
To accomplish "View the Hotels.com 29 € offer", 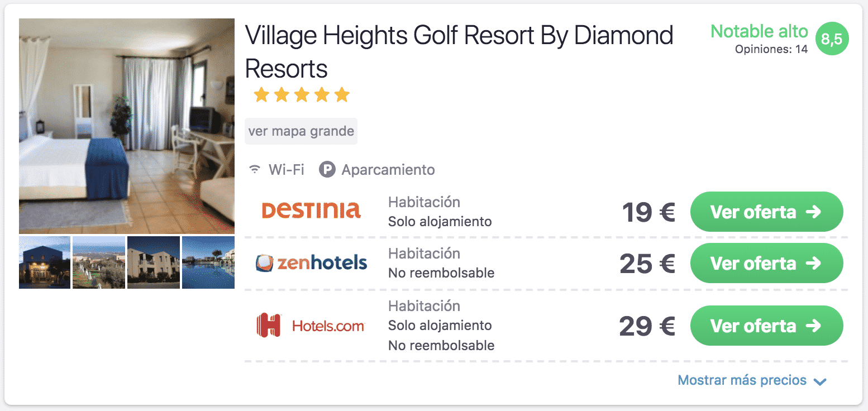I will (x=766, y=326).
